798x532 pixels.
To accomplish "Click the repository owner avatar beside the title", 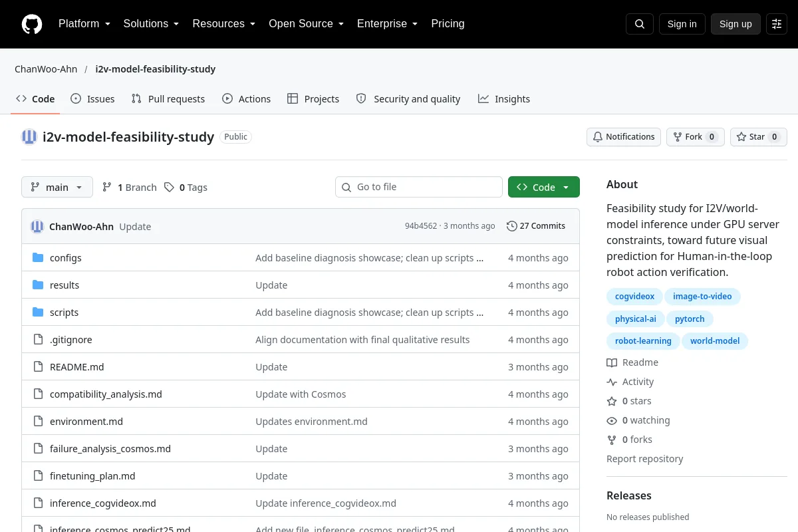I will (x=29, y=137).
